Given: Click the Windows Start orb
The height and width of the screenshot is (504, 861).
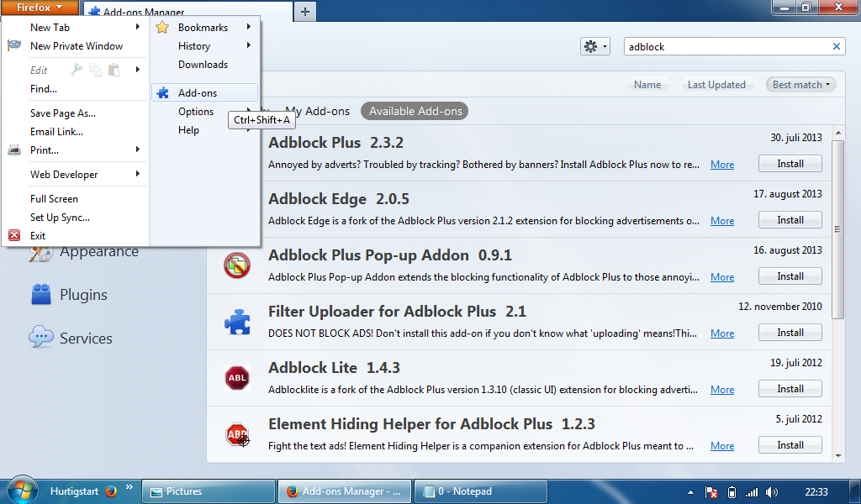Looking at the screenshot, I should click(x=22, y=491).
